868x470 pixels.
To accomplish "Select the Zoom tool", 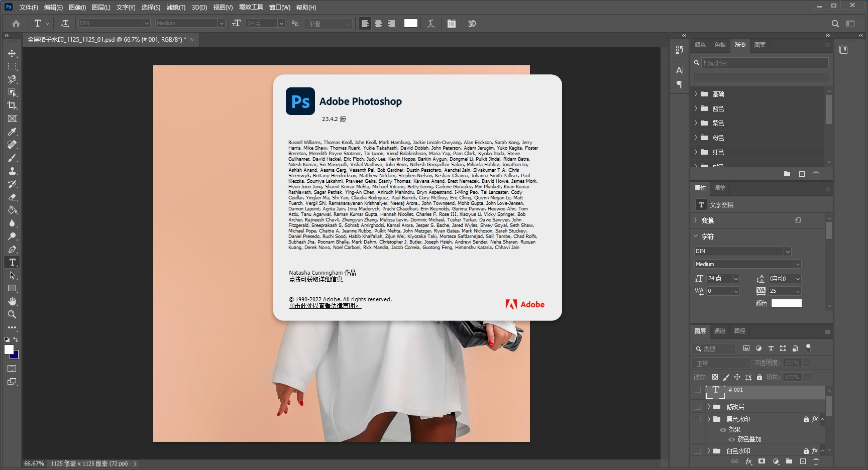I will click(12, 315).
